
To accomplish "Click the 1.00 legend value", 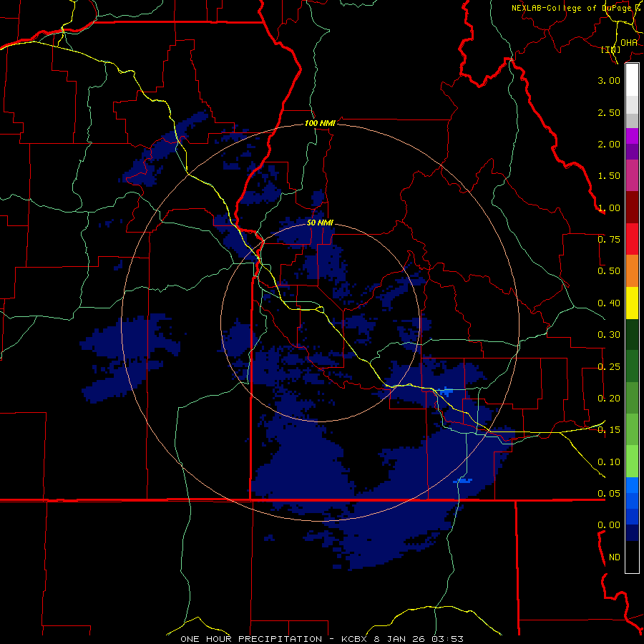I will tap(609, 208).
